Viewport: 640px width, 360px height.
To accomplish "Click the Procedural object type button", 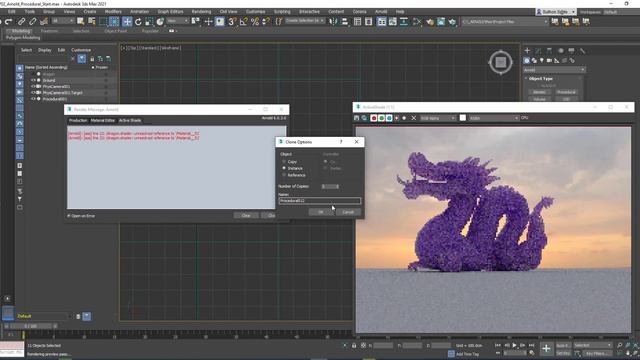I will [x=566, y=92].
